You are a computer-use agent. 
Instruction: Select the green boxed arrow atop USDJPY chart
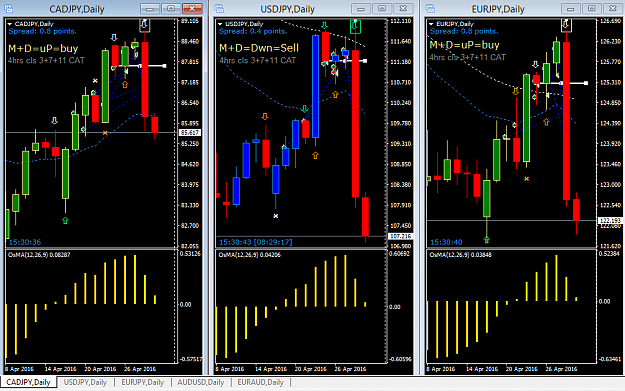tap(355, 26)
